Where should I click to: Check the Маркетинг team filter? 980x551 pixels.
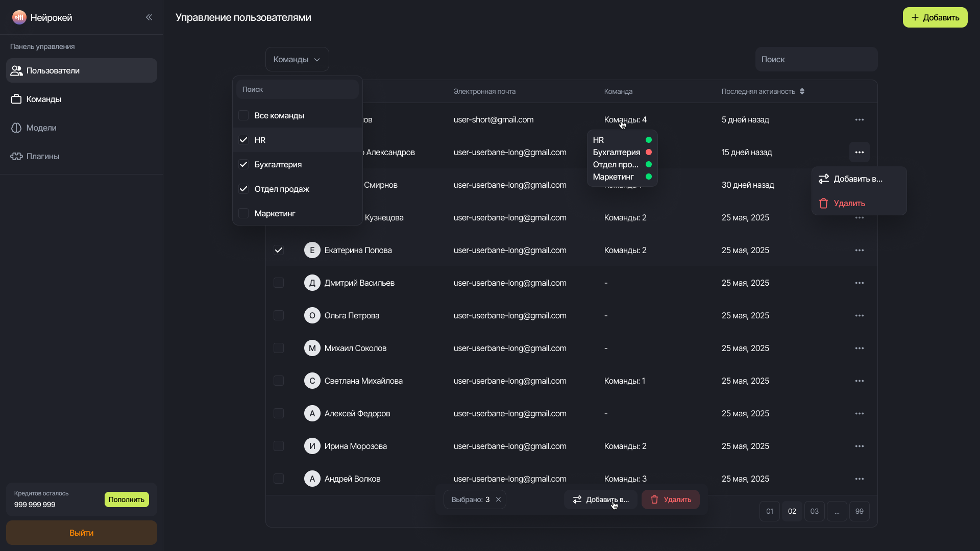click(243, 213)
